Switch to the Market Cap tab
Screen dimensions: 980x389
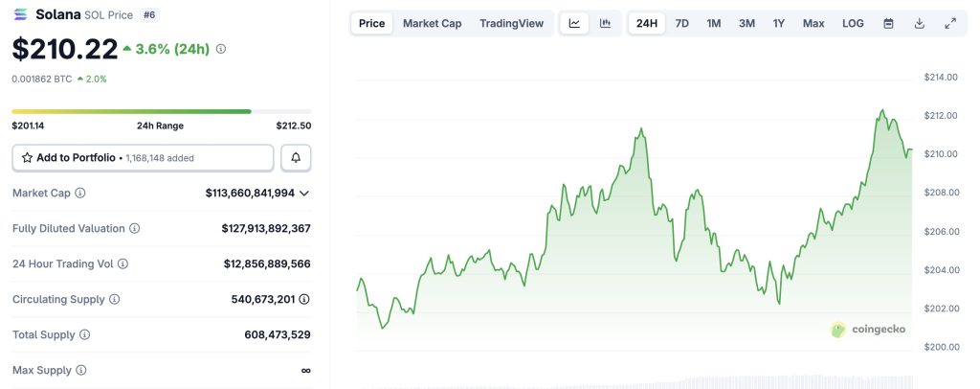click(432, 23)
